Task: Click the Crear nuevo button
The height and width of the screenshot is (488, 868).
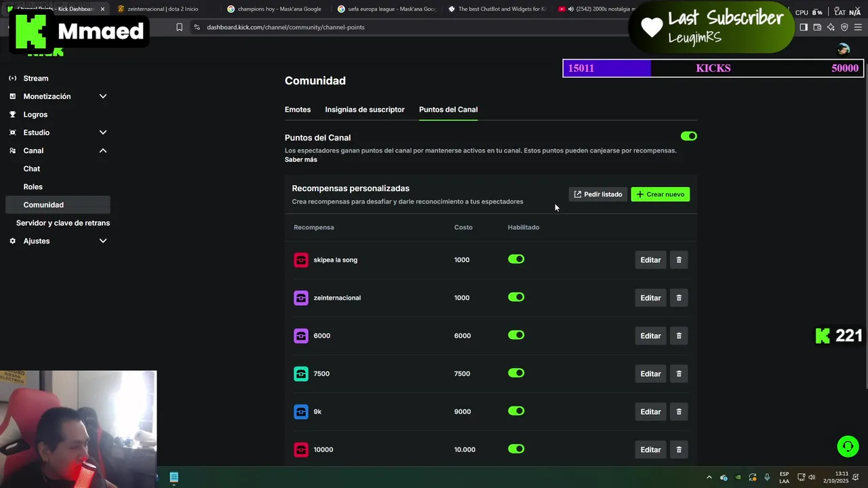Action: click(660, 195)
